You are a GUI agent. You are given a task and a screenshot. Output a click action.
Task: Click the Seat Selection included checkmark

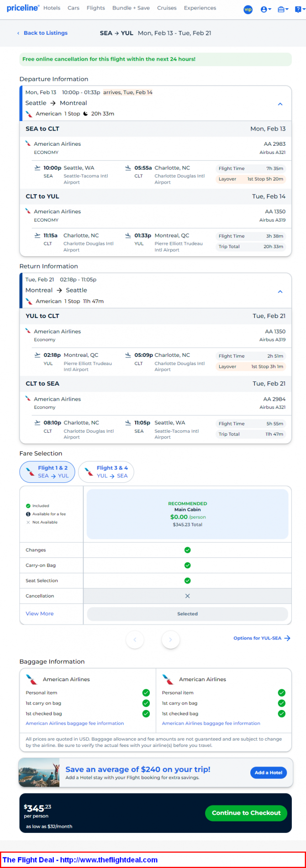187,581
